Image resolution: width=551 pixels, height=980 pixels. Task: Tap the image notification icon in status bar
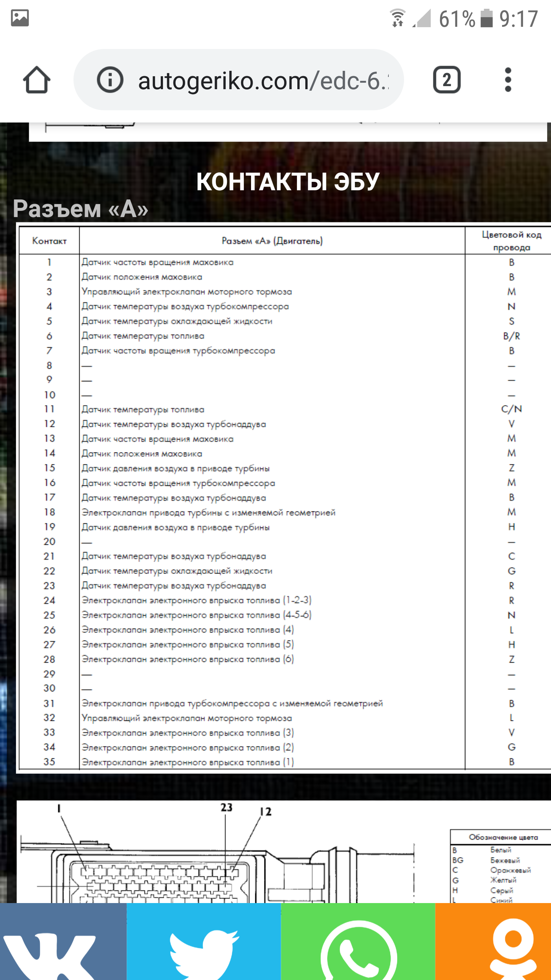pos(20,18)
